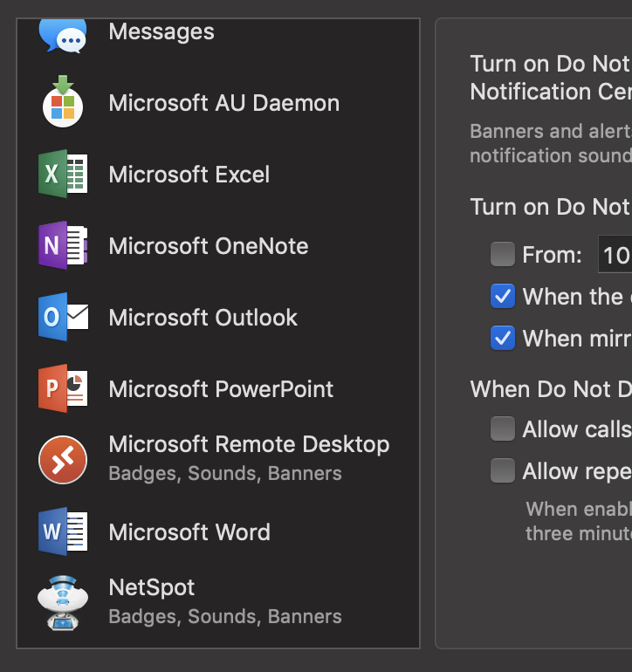Select Microsoft OneNote list entry
Image resolution: width=632 pixels, height=672 pixels.
click(x=209, y=246)
